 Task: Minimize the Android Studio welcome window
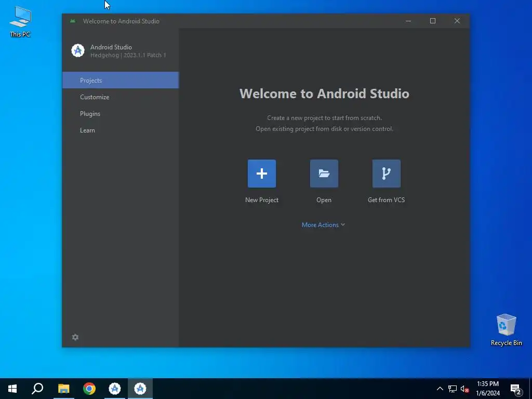pyautogui.click(x=408, y=21)
